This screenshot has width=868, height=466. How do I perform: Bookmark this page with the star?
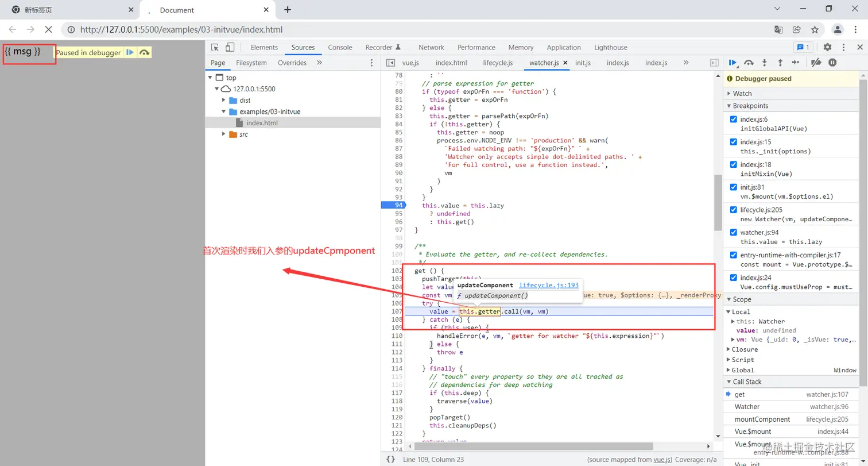pyautogui.click(x=815, y=29)
